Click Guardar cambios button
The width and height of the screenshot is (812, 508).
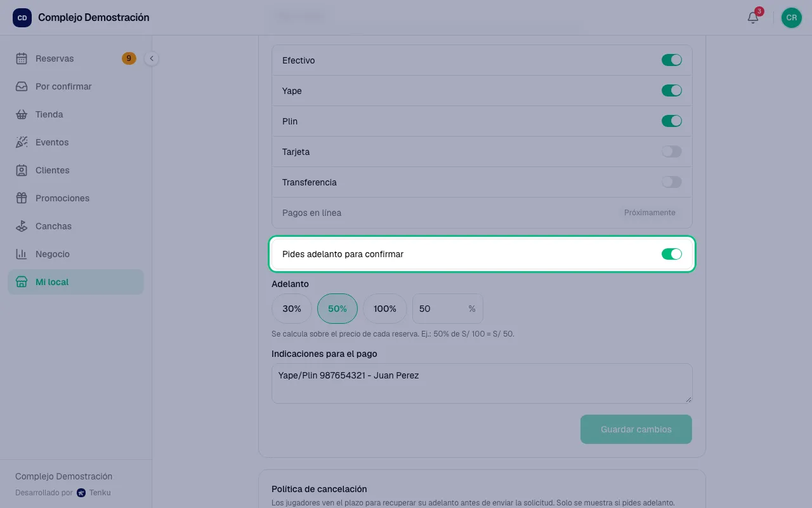coord(636,429)
